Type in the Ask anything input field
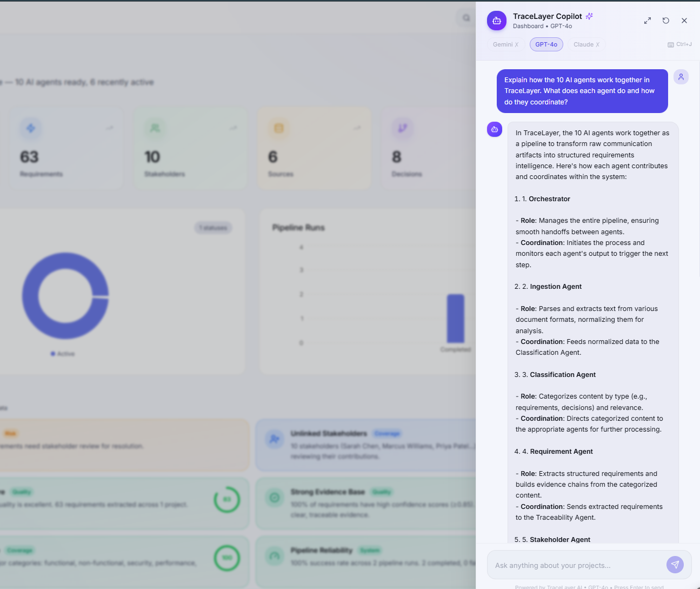 pos(576,565)
